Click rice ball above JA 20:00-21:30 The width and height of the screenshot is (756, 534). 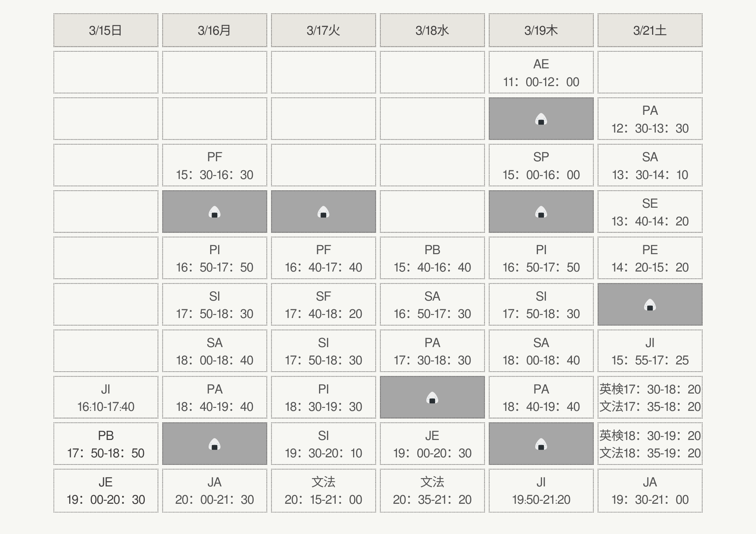coord(214,444)
